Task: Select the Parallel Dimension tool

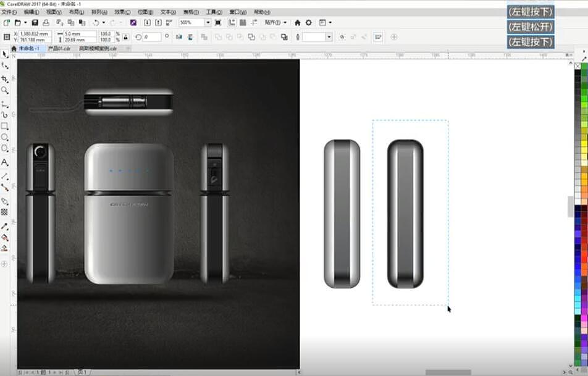Action: [5, 176]
